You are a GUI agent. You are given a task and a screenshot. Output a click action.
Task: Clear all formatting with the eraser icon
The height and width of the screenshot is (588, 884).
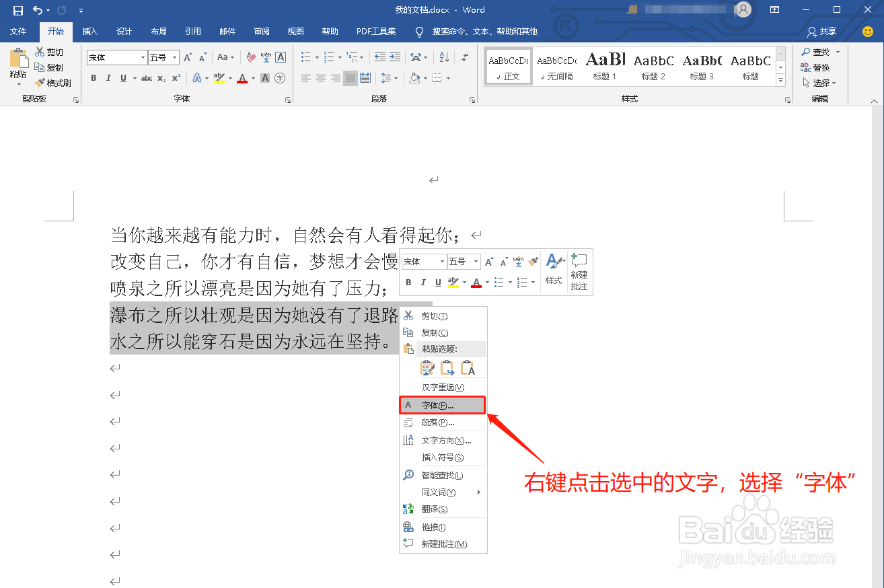[252, 58]
